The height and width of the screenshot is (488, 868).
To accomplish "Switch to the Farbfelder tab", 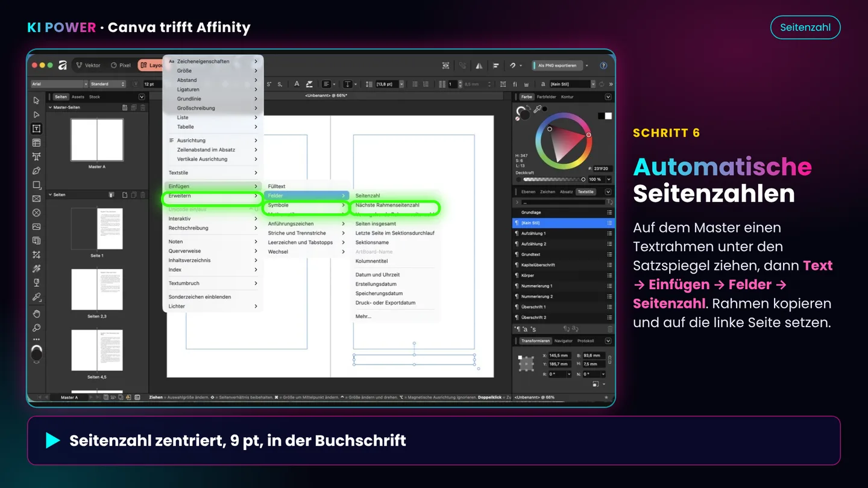I will coord(547,97).
